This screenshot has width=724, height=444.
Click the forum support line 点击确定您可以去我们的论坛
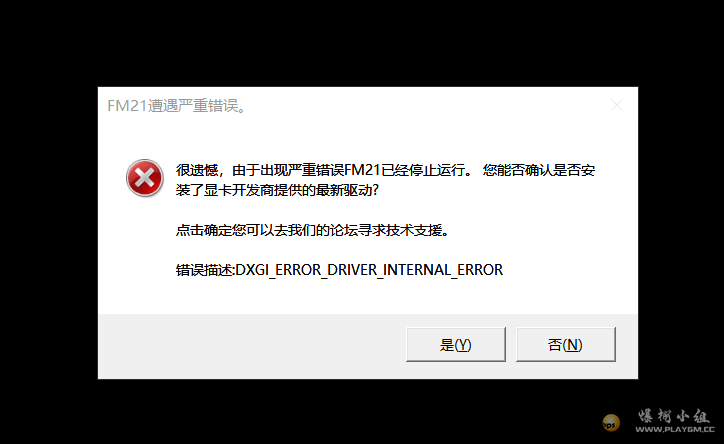click(x=266, y=230)
